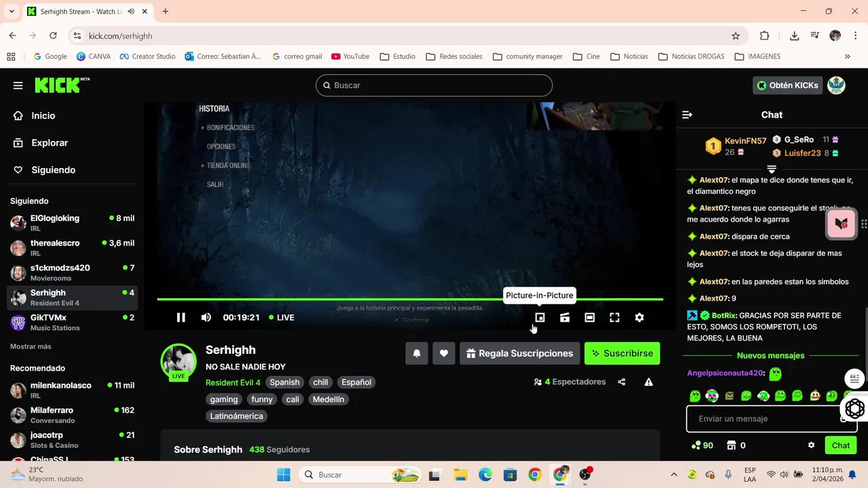868x488 pixels.
Task: Enter fullscreen video mode
Action: pyautogui.click(x=614, y=317)
